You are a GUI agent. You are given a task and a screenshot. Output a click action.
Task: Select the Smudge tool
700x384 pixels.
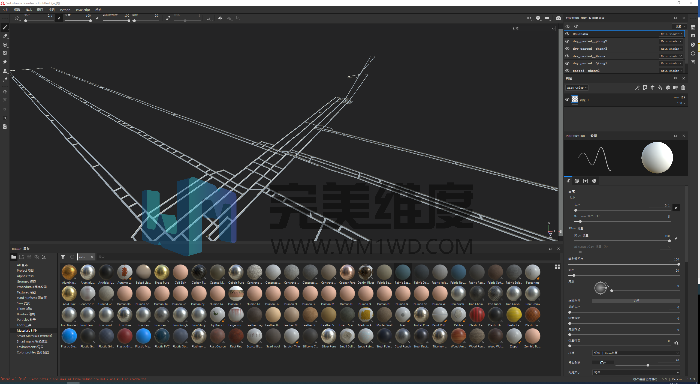coord(5,62)
